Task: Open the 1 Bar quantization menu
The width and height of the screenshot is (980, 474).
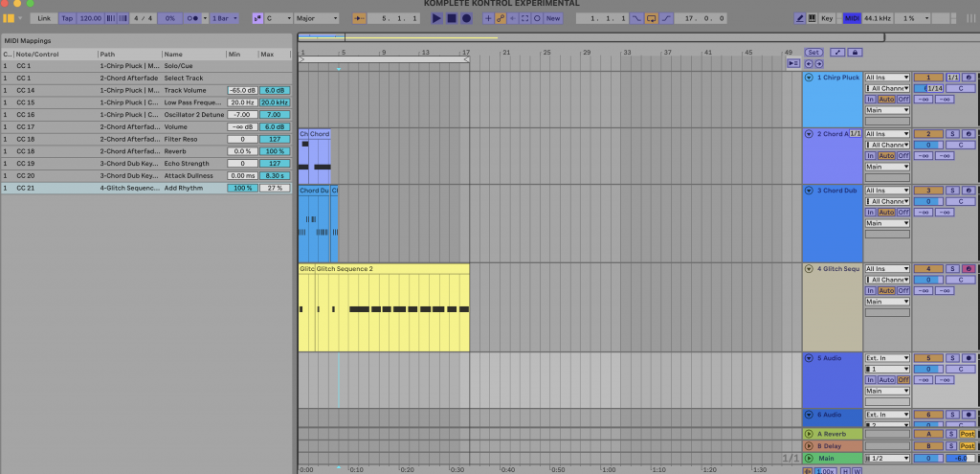Action: [x=228, y=18]
